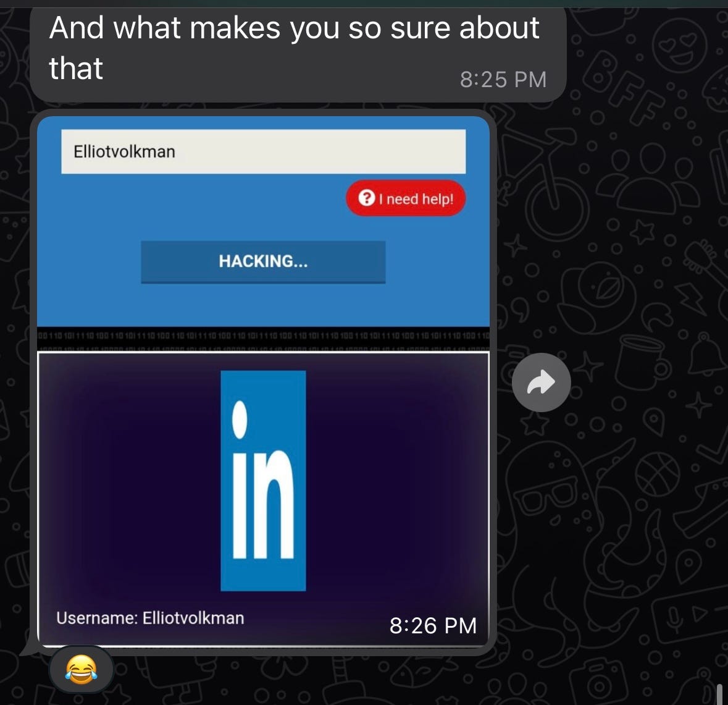Screen dimensions: 728x705
Task: Tap the 'Username: Elliotvolkman' caption
Action: (x=150, y=618)
